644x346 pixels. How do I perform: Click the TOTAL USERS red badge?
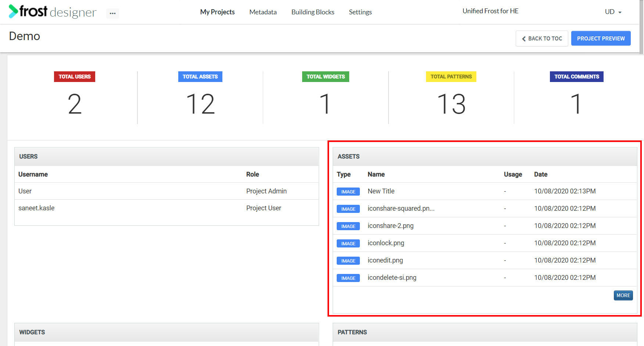point(75,76)
